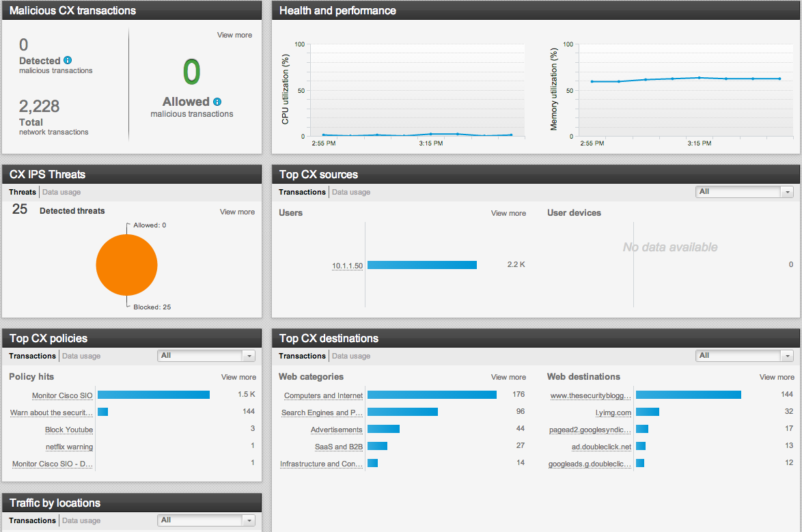Click View more in Malicious CX transactions
802x532 pixels.
234,35
